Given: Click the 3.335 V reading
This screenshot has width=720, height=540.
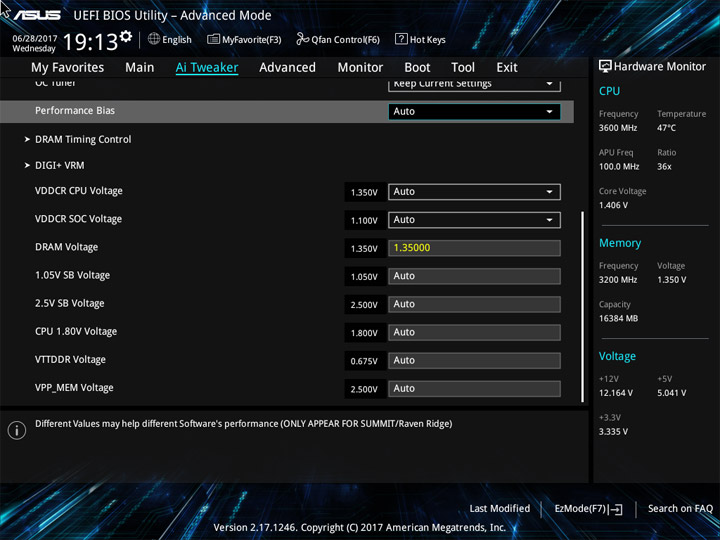Looking at the screenshot, I should click(613, 432).
